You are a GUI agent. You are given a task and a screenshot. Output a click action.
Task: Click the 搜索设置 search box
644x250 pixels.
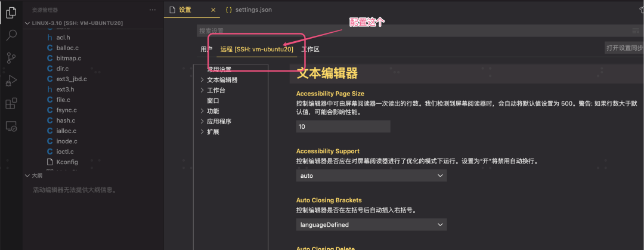414,30
